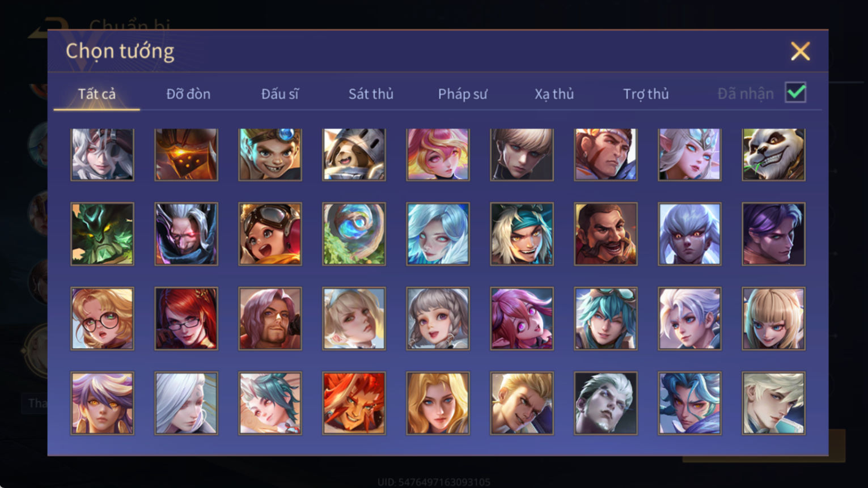Pick the red lion-faced hero portrait
Image resolution: width=868 pixels, height=488 pixels.
(x=354, y=403)
